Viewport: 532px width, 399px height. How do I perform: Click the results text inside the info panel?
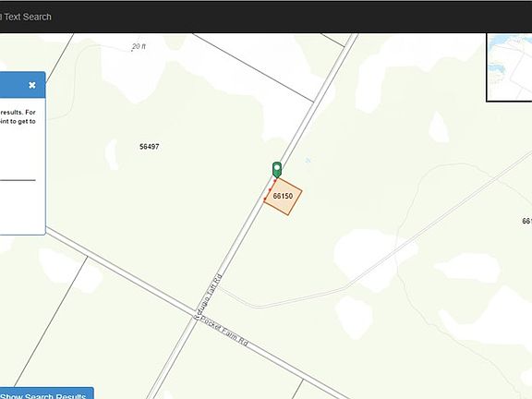pyautogui.click(x=18, y=116)
